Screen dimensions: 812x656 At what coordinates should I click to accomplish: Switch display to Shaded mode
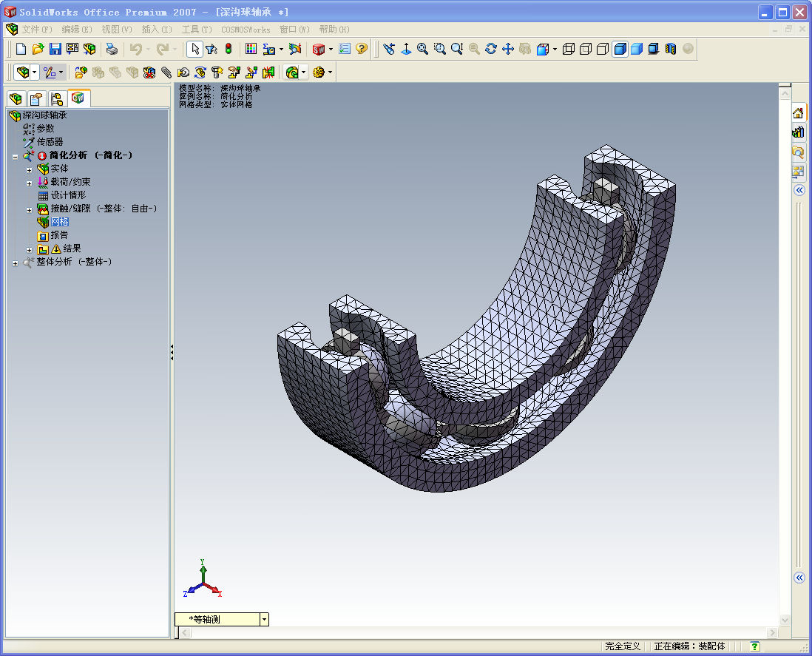pyautogui.click(x=637, y=50)
